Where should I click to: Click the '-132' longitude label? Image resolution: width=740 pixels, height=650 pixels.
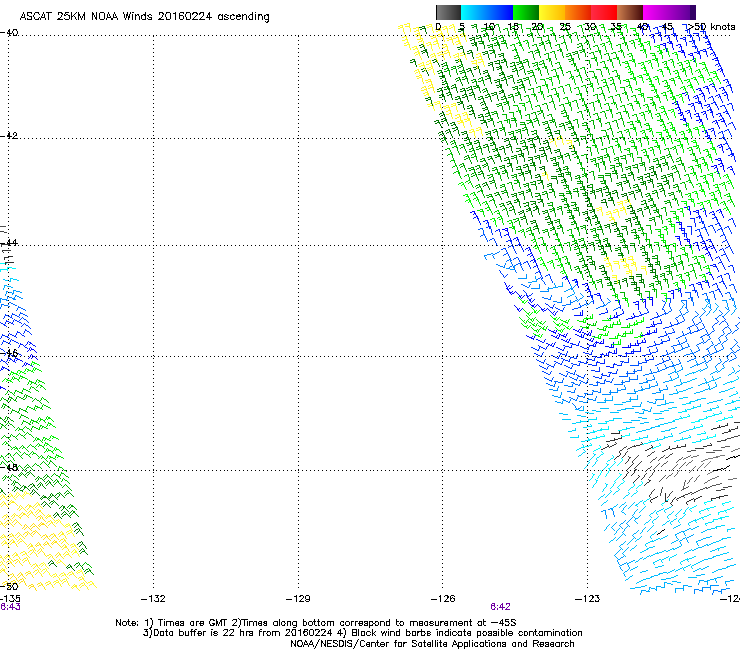153,599
